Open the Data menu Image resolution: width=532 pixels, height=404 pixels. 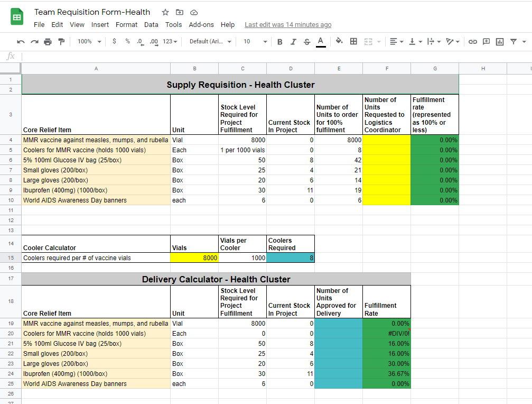coord(151,24)
